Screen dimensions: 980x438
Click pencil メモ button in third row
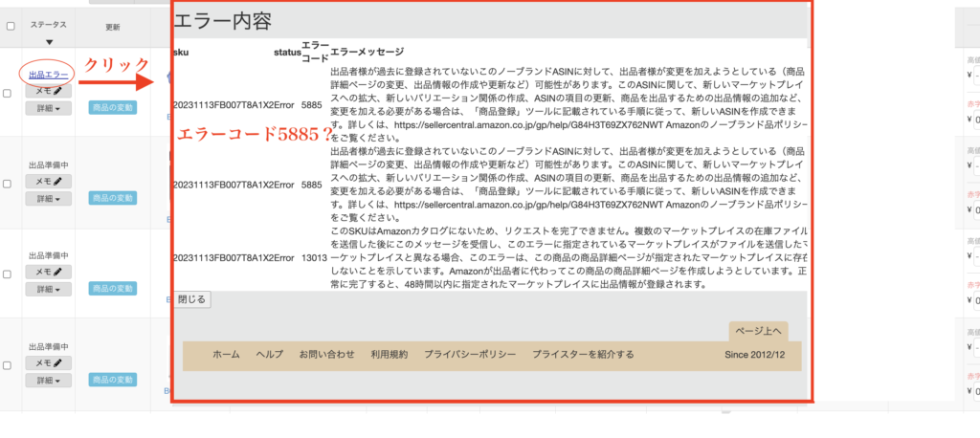click(49, 273)
